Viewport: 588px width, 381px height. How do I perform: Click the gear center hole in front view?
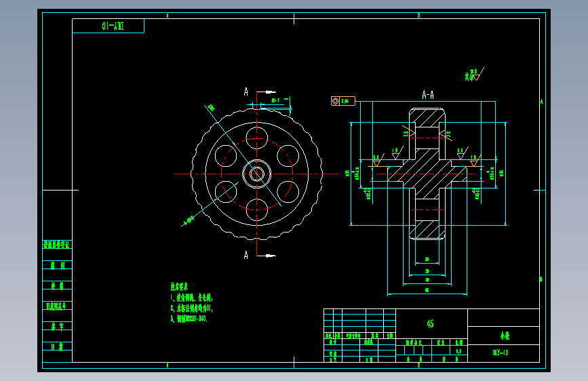coord(257,174)
